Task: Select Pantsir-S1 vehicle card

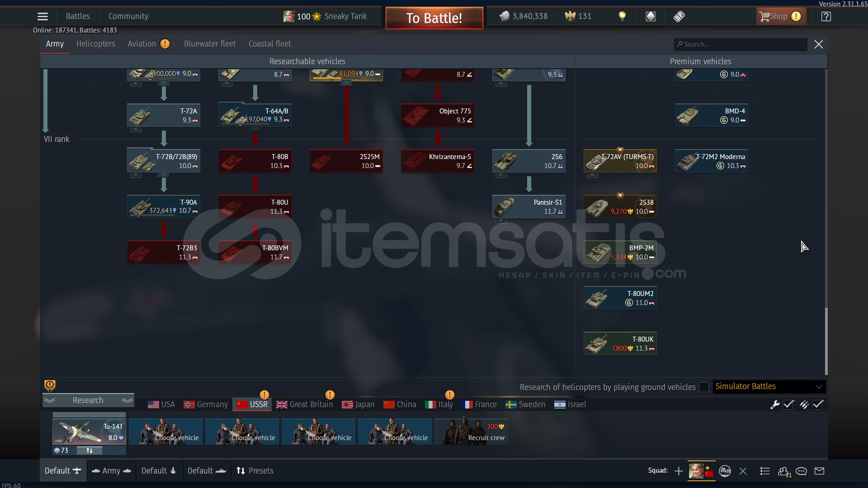Action: (x=529, y=206)
